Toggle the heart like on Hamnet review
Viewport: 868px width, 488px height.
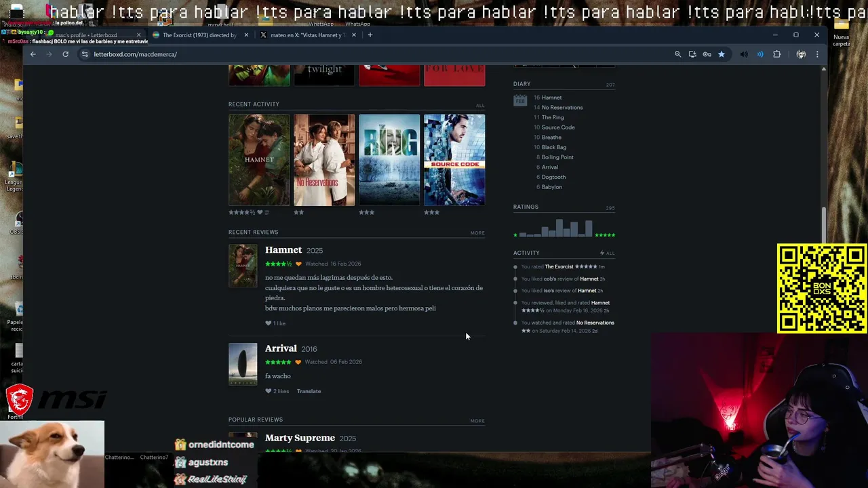268,323
